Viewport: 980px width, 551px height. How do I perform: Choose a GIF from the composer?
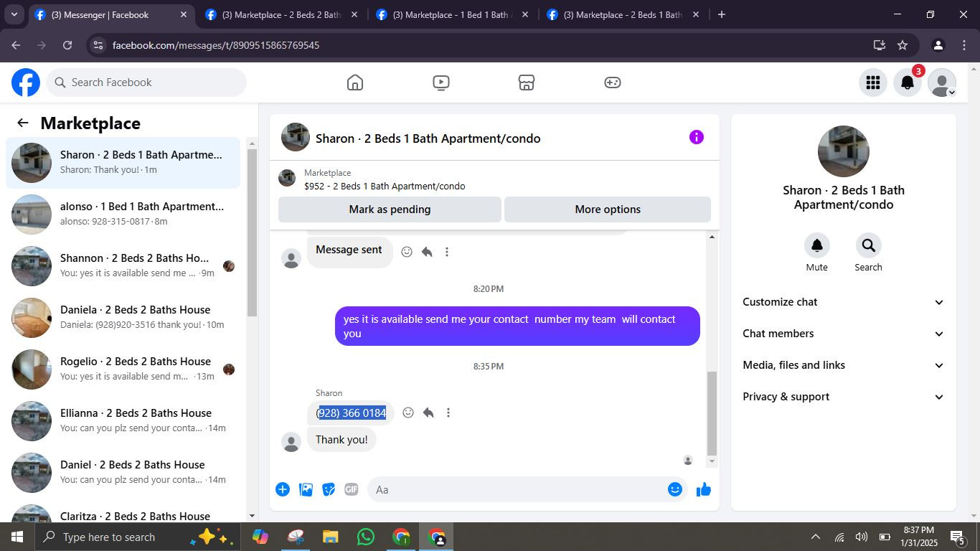pos(352,489)
